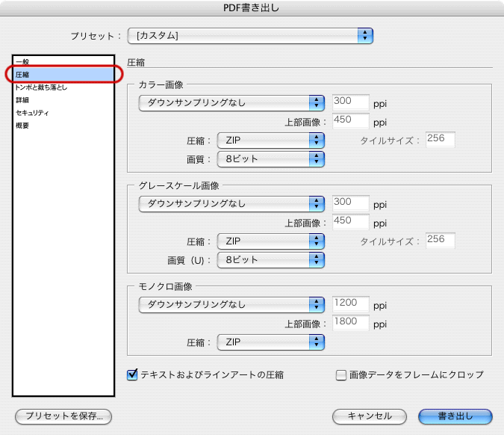504x435 pixels.
Task: Select 一般 in the left category list
Action: pyautogui.click(x=63, y=61)
